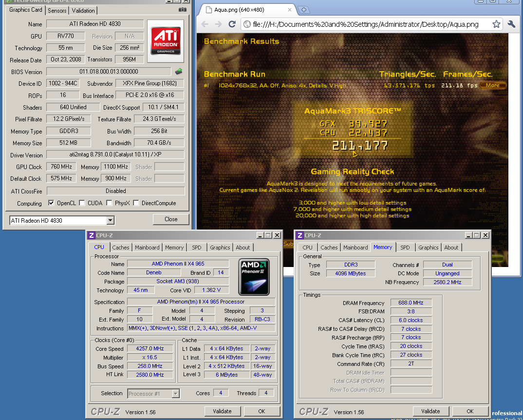The width and height of the screenshot is (523, 420).
Task: Click the browser back arrow
Action: [x=205, y=24]
